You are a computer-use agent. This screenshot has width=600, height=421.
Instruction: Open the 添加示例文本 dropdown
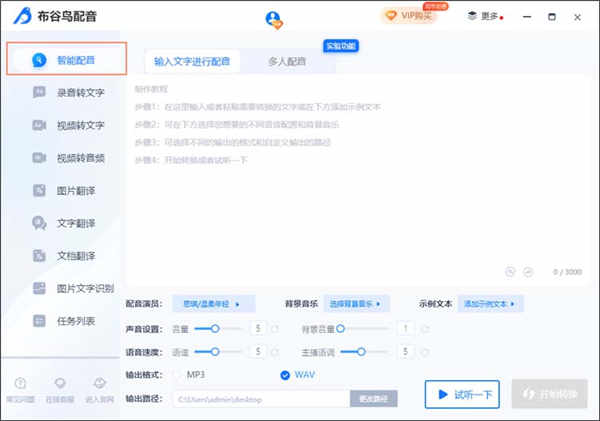(490, 304)
